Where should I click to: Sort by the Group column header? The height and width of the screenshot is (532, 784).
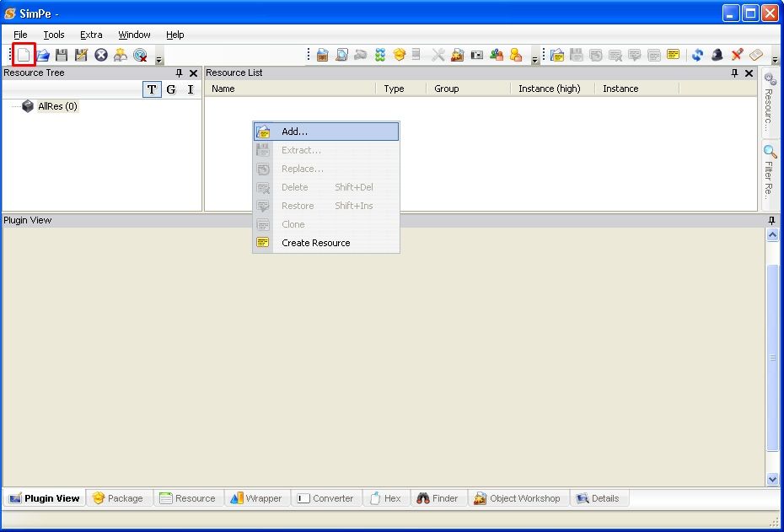pyautogui.click(x=469, y=89)
